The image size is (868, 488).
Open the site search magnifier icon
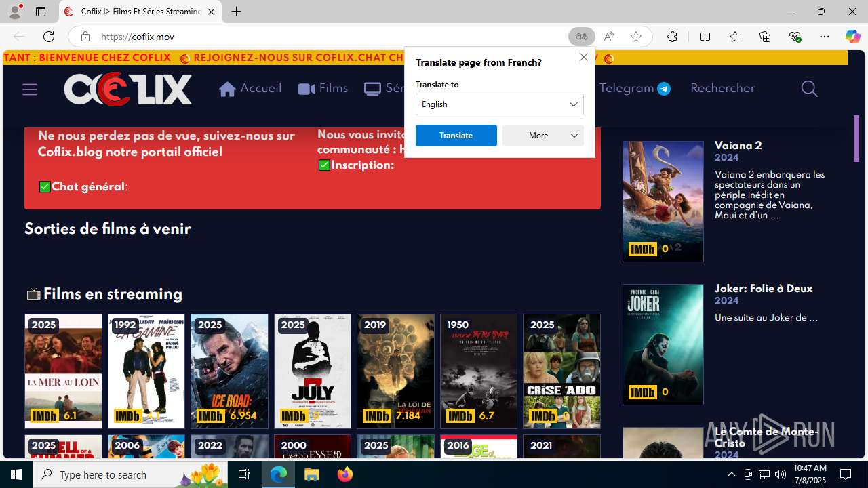pyautogui.click(x=809, y=89)
